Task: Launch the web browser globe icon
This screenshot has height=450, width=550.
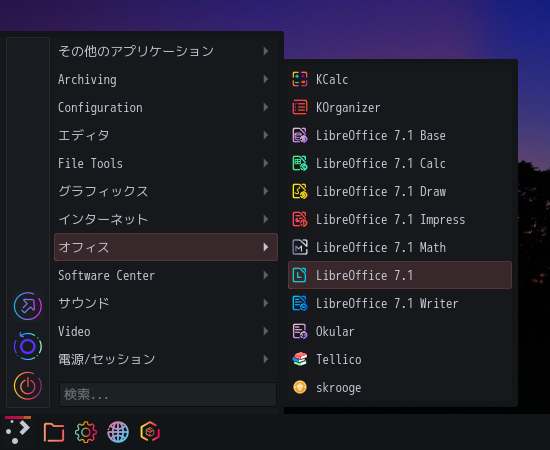Action: click(x=118, y=432)
